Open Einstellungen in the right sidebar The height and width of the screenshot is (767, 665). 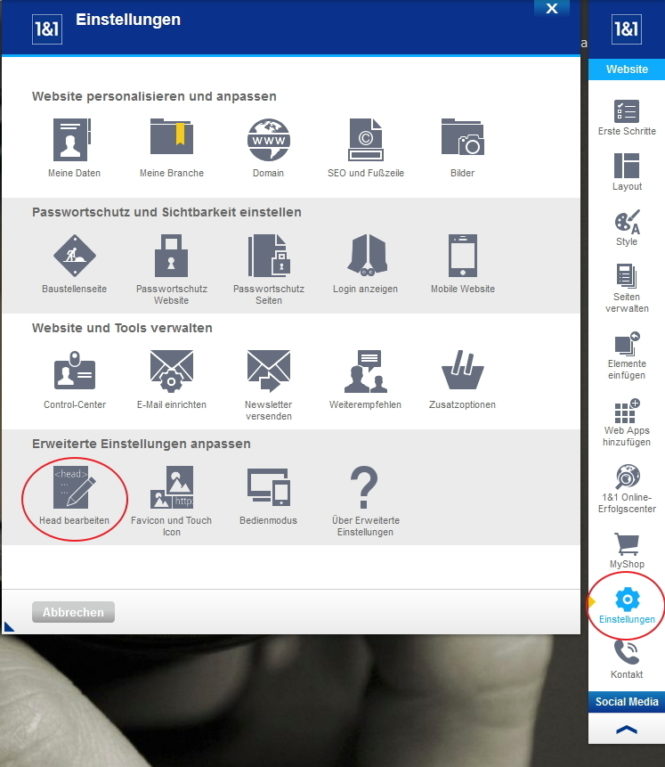pyautogui.click(x=627, y=605)
